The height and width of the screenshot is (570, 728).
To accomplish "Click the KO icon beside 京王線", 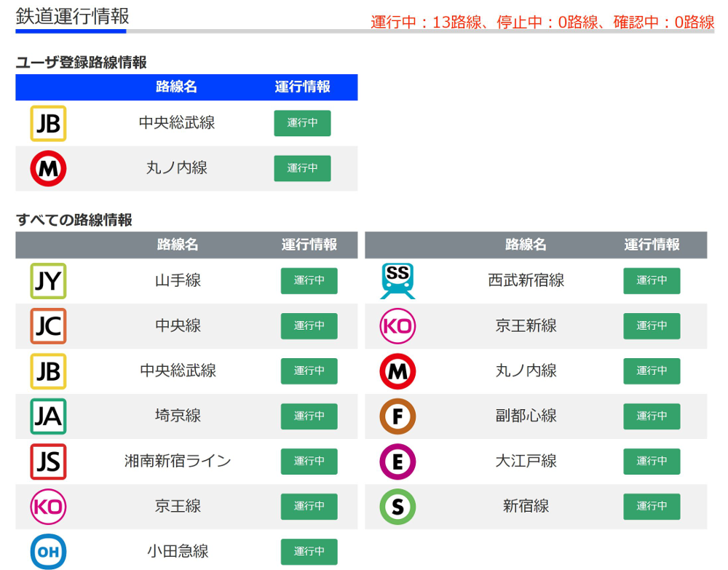I will coord(48,507).
